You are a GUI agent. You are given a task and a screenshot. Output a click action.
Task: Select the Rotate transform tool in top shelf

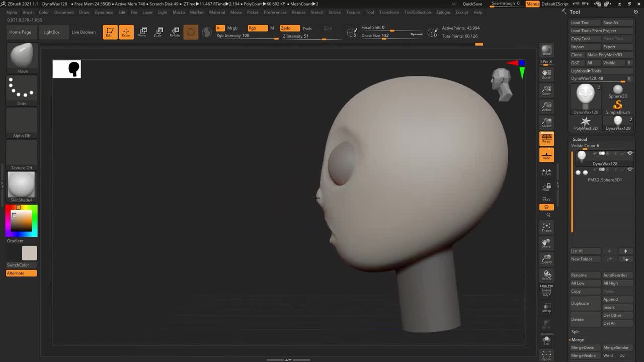(x=175, y=32)
